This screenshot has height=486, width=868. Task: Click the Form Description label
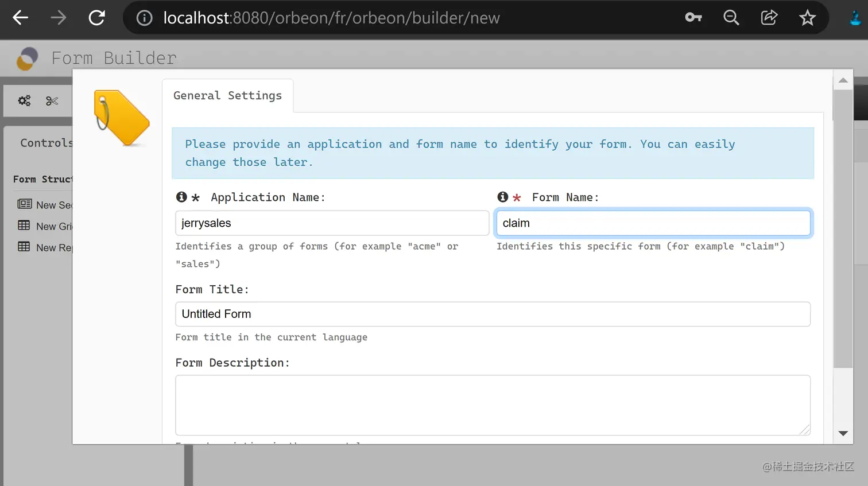coord(232,363)
